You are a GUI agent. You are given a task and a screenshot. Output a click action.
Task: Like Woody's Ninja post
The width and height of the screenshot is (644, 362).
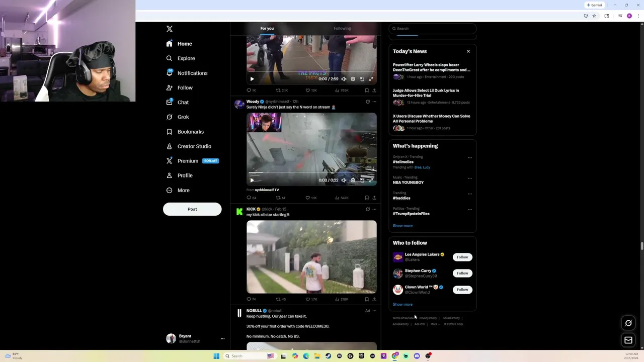(x=311, y=198)
